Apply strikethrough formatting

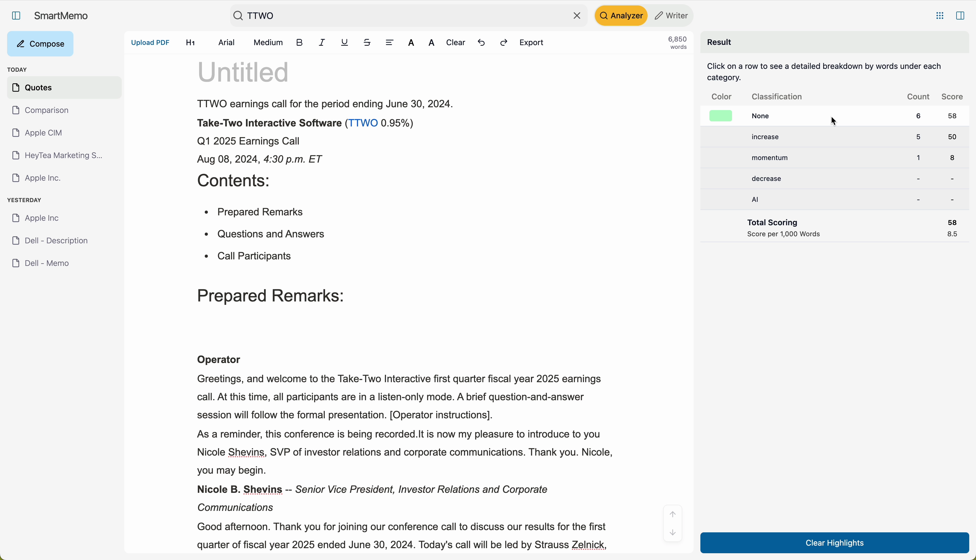[367, 43]
